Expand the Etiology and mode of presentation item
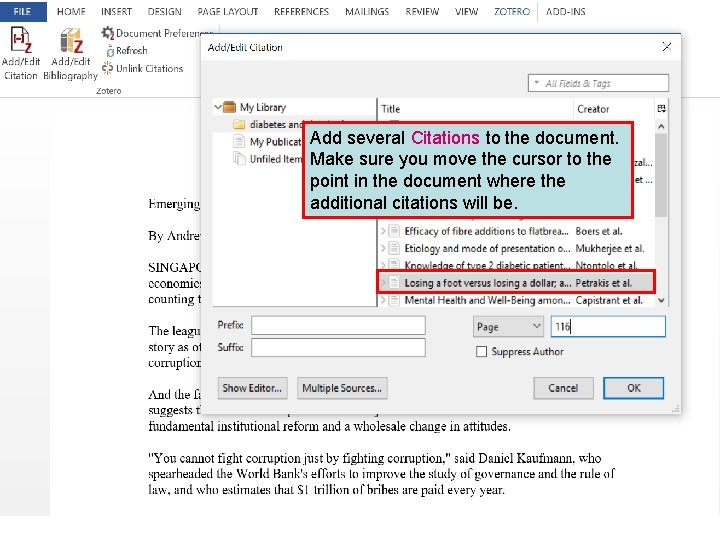 383,248
